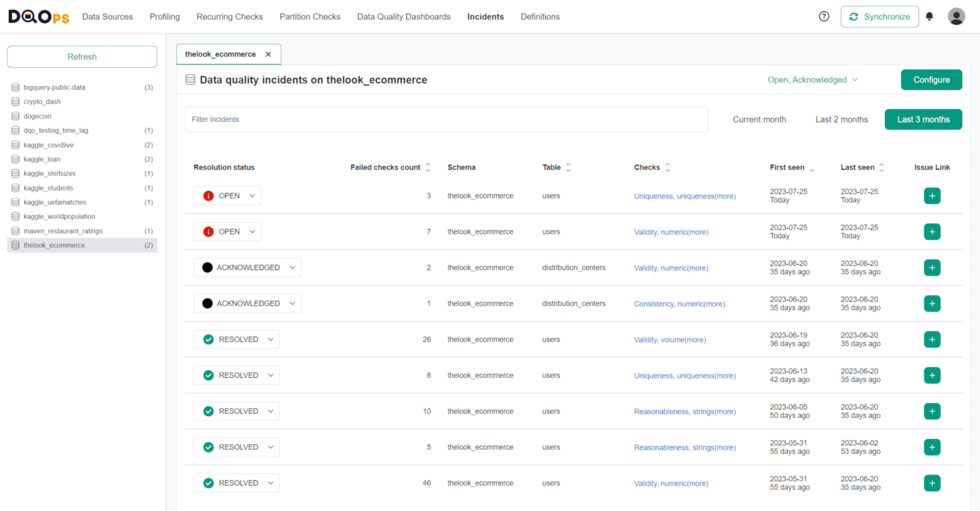
Task: Select Last 3 months filter
Action: click(923, 119)
